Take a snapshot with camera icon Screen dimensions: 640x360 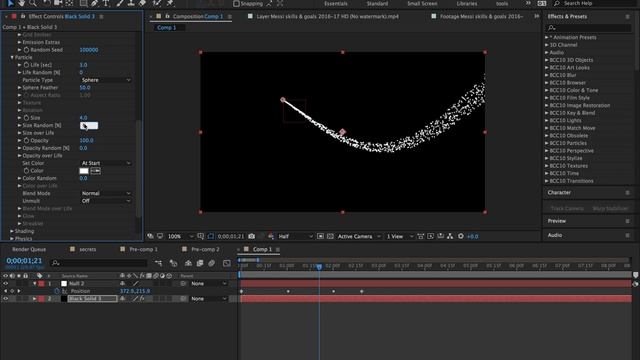252,236
